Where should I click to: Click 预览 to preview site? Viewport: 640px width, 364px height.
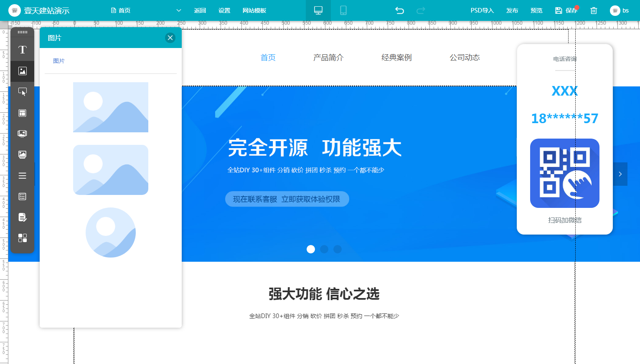point(536,10)
